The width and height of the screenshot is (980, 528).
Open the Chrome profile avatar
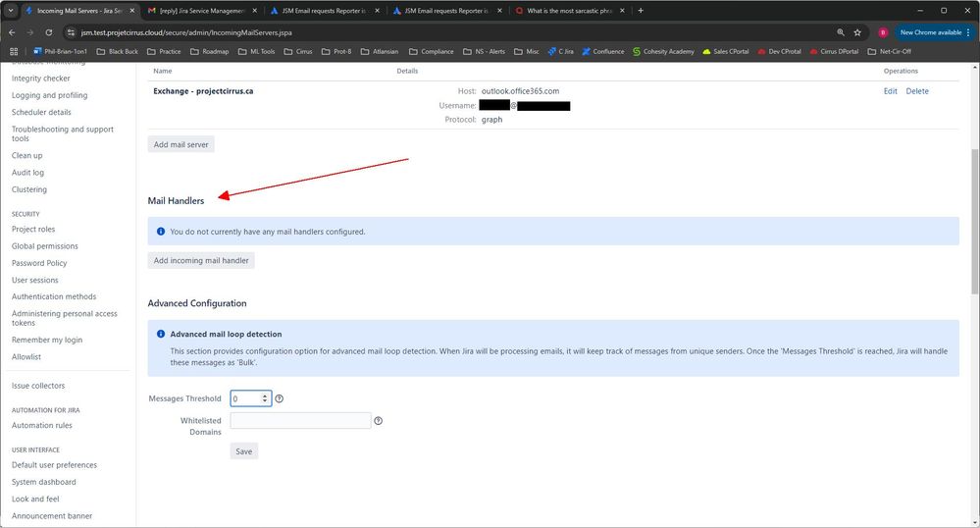click(x=883, y=32)
